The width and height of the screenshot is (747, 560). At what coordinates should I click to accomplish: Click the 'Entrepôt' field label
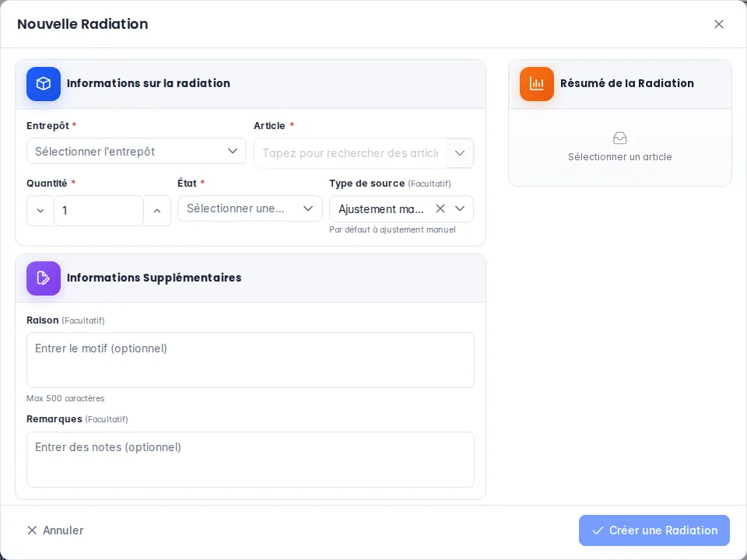47,126
